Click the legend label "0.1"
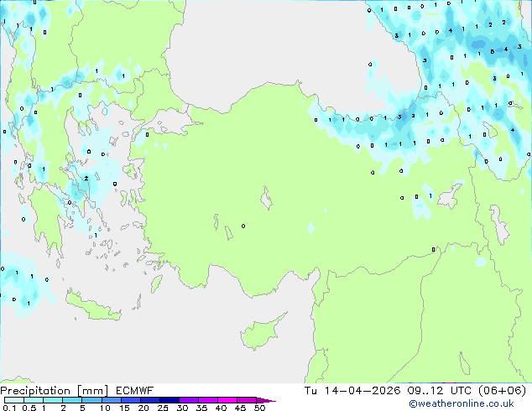The image size is (532, 411). 9,408
